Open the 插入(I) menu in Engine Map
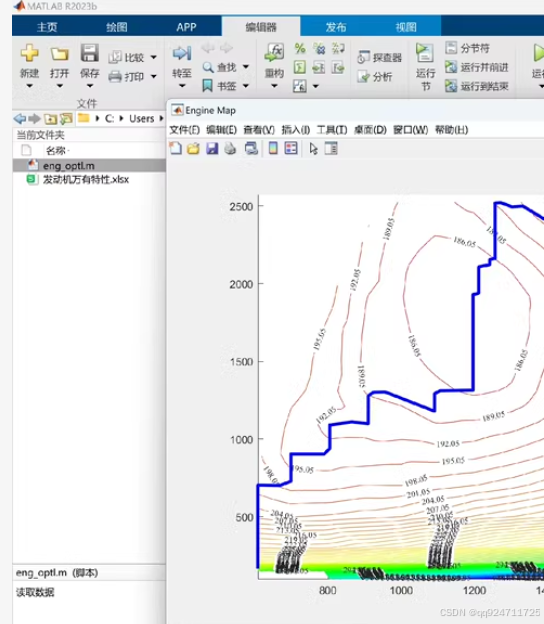This screenshot has height=624, width=544. (295, 130)
